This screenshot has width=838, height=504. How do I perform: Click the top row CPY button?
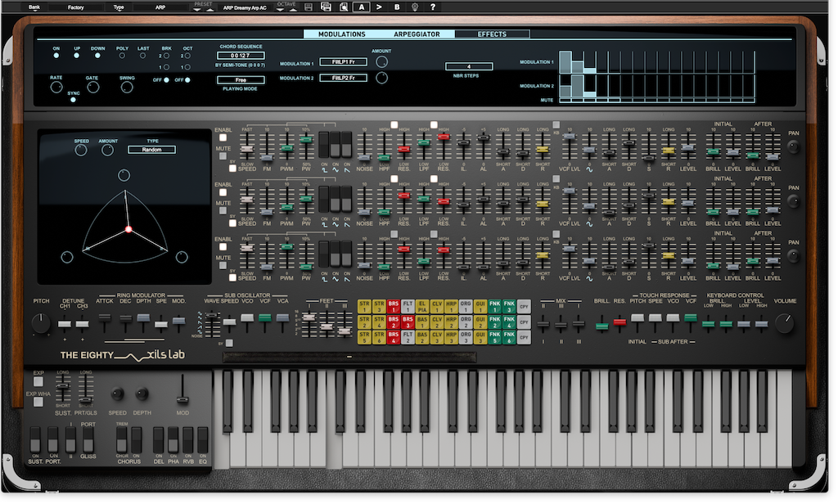pos(524,307)
